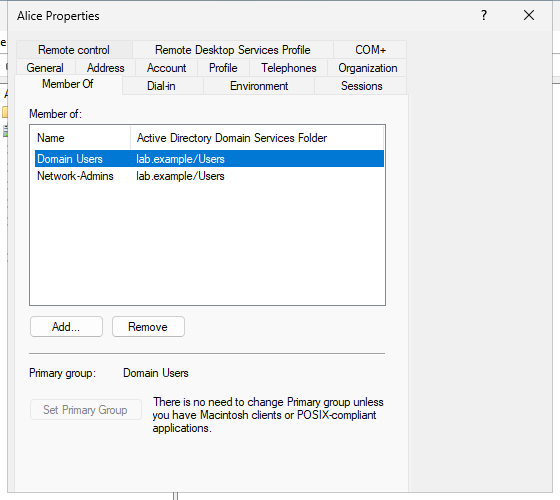Viewport: 560px width, 500px height.
Task: Switch to the Telephones tab
Action: pyautogui.click(x=289, y=68)
